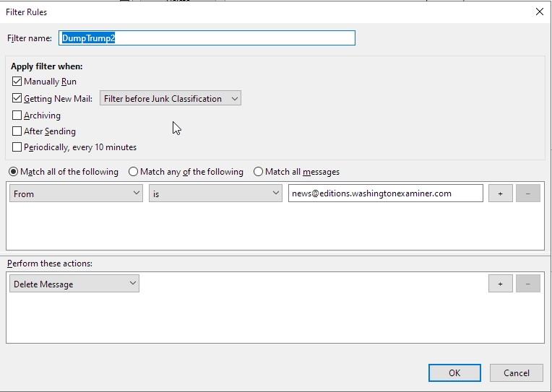Enable the Archiving checkbox
The image size is (552, 392).
(x=17, y=116)
